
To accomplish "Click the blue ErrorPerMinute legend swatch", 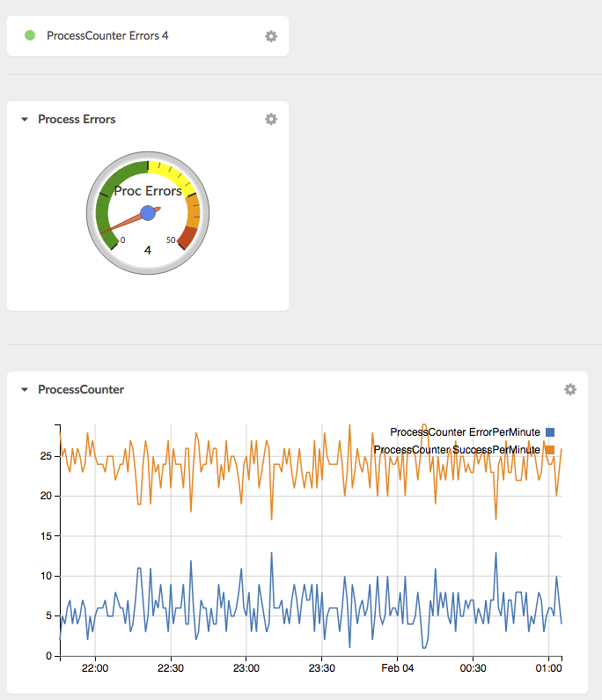I will pos(550,432).
